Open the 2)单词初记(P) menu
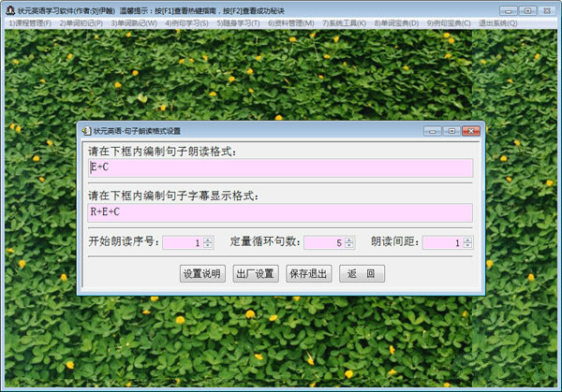 (81, 23)
